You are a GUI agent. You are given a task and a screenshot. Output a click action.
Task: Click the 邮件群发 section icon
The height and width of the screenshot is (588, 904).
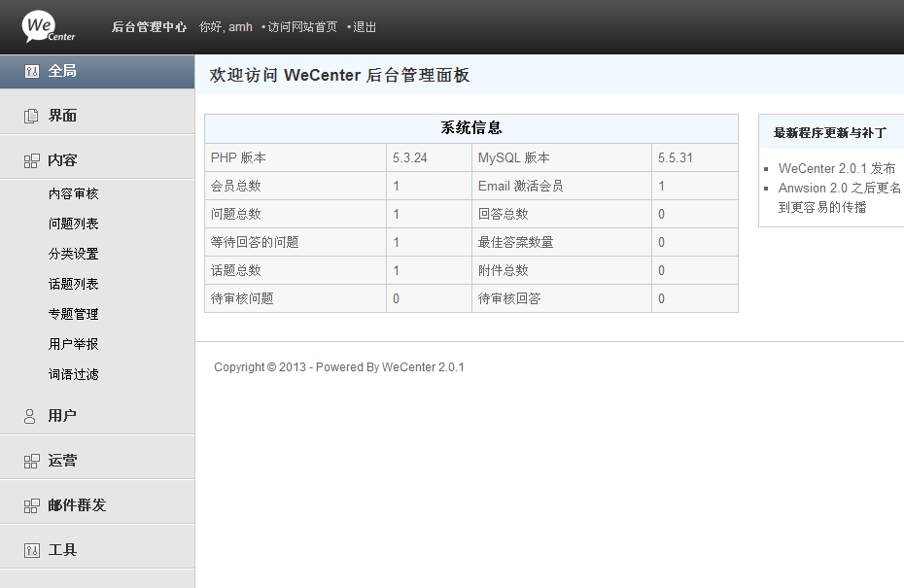point(32,506)
